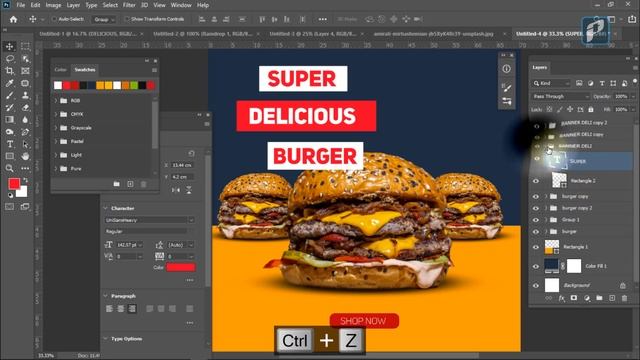Open the font family dropdown
Screen dimensions: 640x360
click(149, 220)
